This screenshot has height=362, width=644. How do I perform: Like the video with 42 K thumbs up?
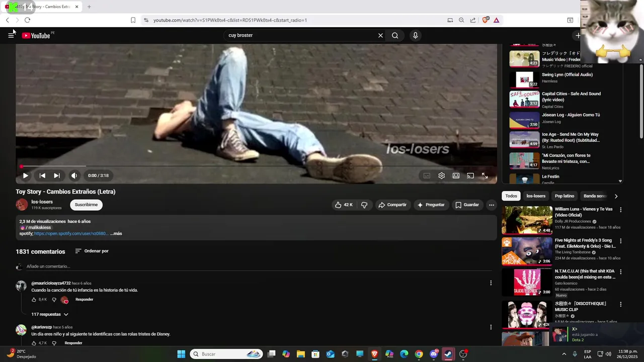(x=344, y=205)
